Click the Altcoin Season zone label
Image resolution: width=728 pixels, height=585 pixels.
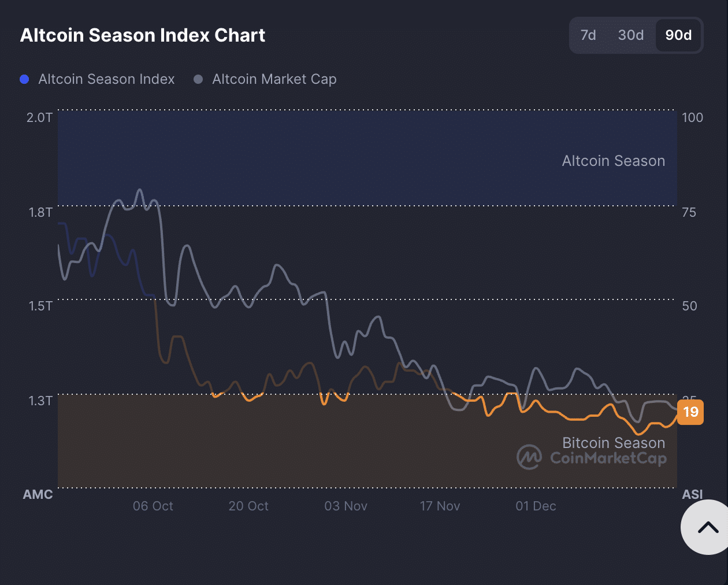click(614, 161)
